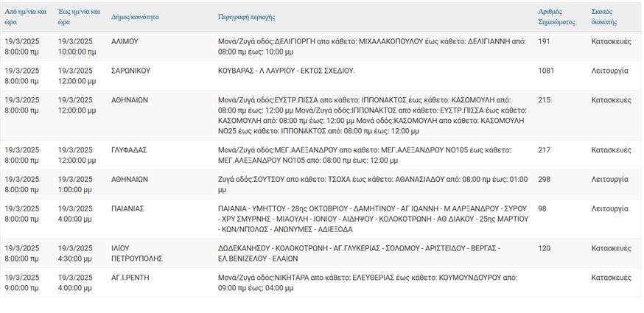644x313 pixels.
Task: Select the ΑΛΙΜΟΥ municipality cell
Action: tap(125, 42)
